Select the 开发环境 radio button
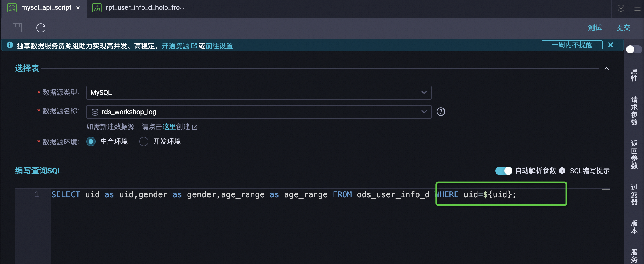 coord(144,141)
